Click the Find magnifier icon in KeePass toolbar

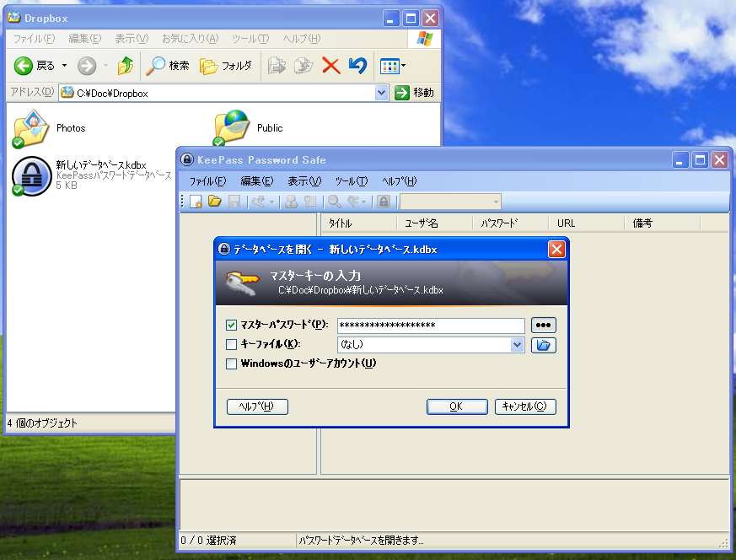[334, 202]
